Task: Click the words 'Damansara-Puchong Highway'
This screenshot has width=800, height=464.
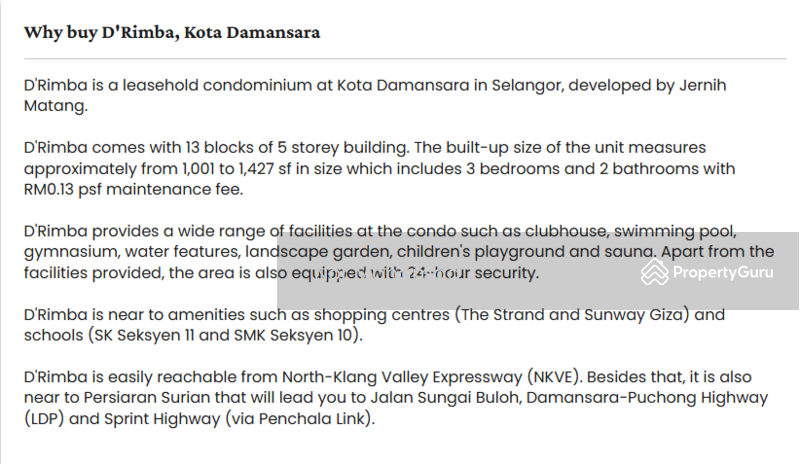Action: pos(647,398)
